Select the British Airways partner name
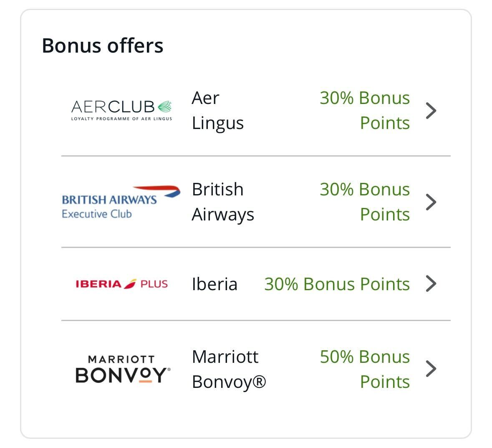Screen dimensions: 492x448 [x=223, y=202]
